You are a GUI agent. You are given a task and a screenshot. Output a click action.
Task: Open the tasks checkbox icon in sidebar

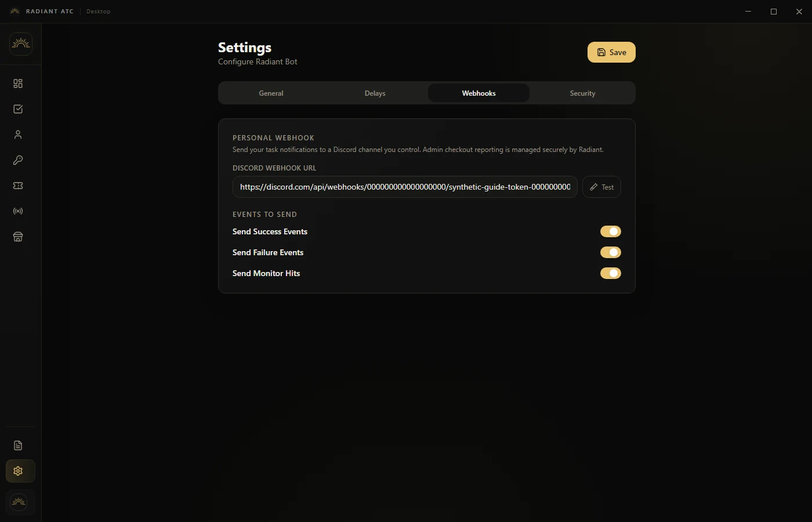point(18,109)
